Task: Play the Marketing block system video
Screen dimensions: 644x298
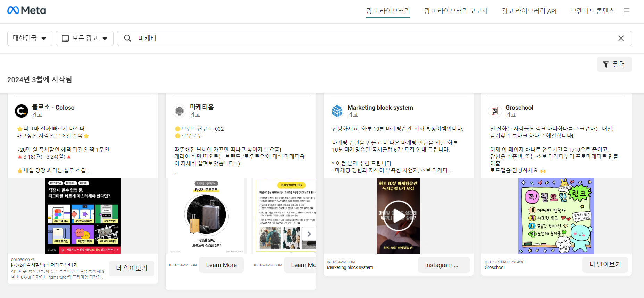Action: pos(398,215)
